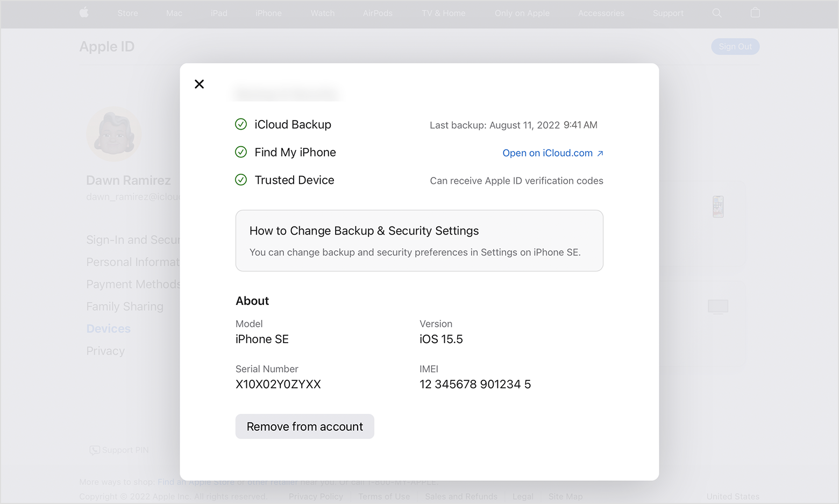Viewport: 839px width, 504px height.
Task: Click United States region link
Action: click(733, 496)
